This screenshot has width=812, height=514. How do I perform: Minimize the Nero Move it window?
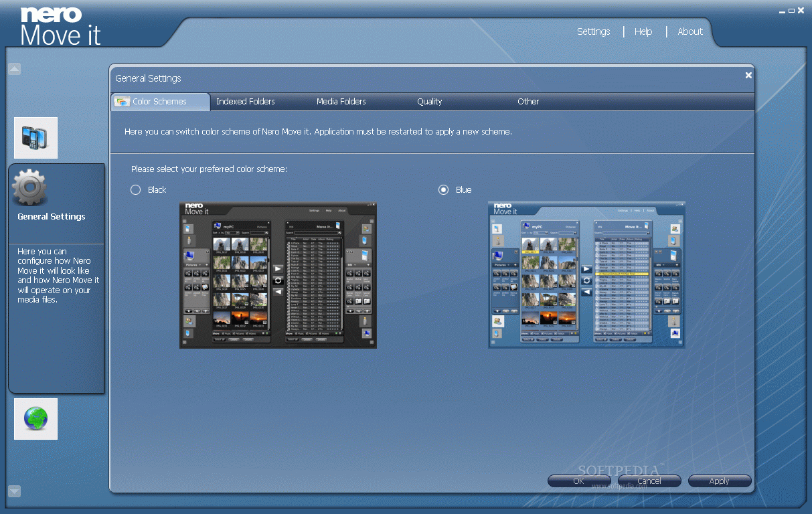782,11
